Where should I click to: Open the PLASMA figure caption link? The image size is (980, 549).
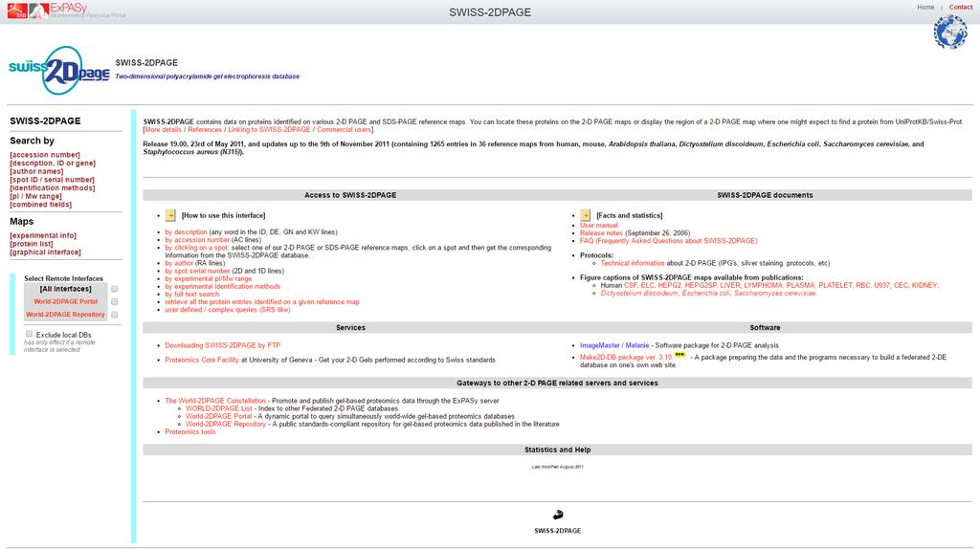click(801, 285)
